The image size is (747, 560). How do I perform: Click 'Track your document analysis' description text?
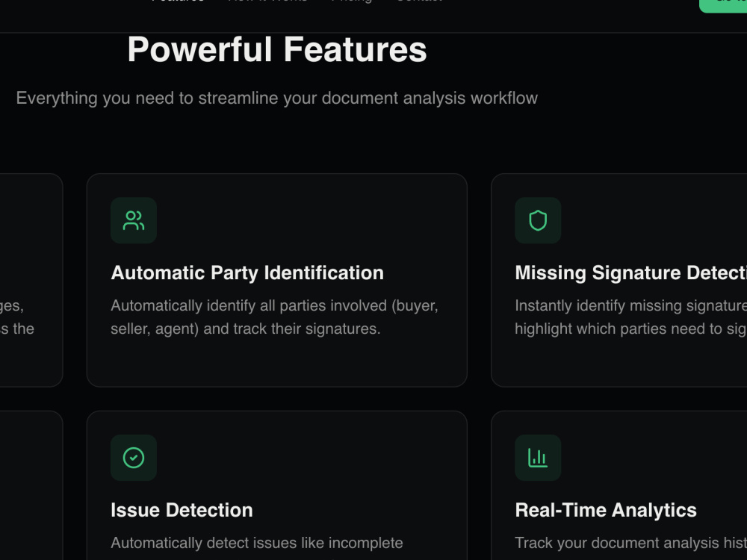coord(630,543)
